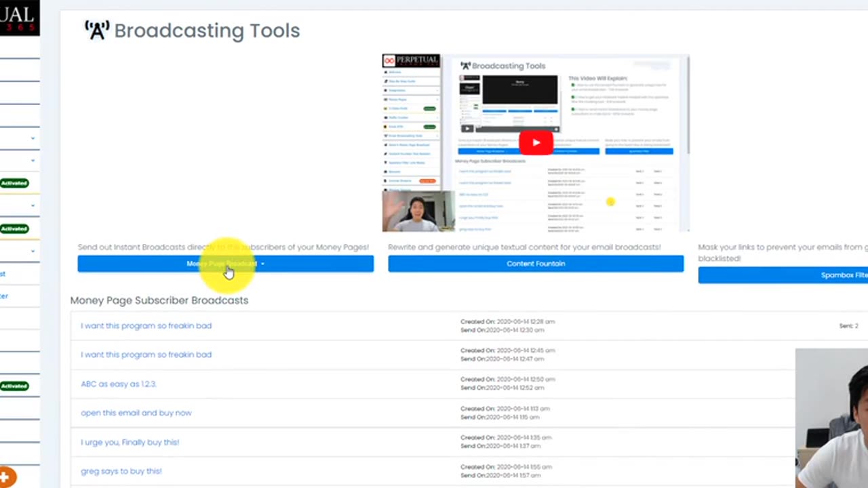This screenshot has height=488, width=868.
Task: Open the broadcast created at 12:45 am
Action: [146, 354]
